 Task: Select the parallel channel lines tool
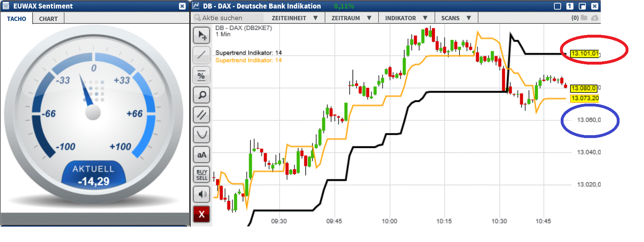coord(202,115)
